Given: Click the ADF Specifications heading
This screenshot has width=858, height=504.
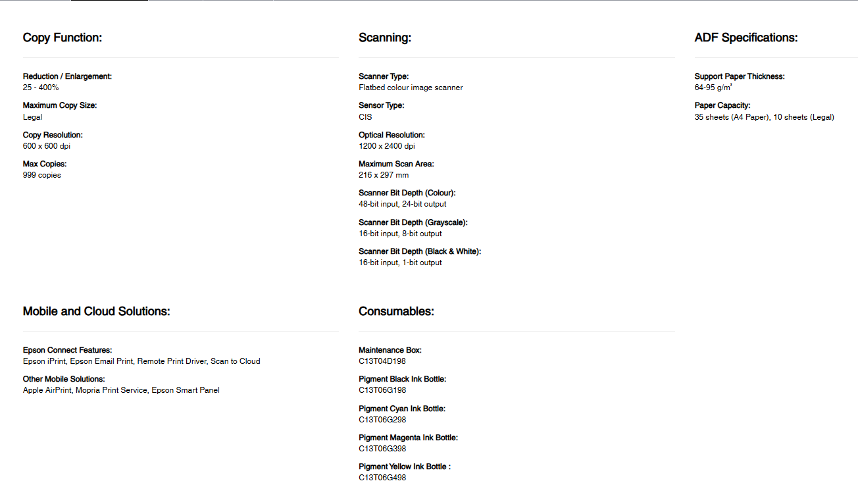Looking at the screenshot, I should pos(746,38).
